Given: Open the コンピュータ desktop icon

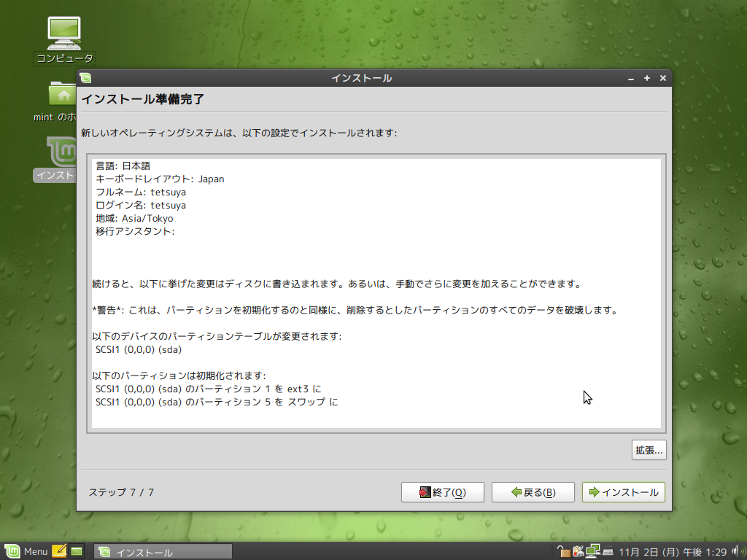Looking at the screenshot, I should click(64, 40).
